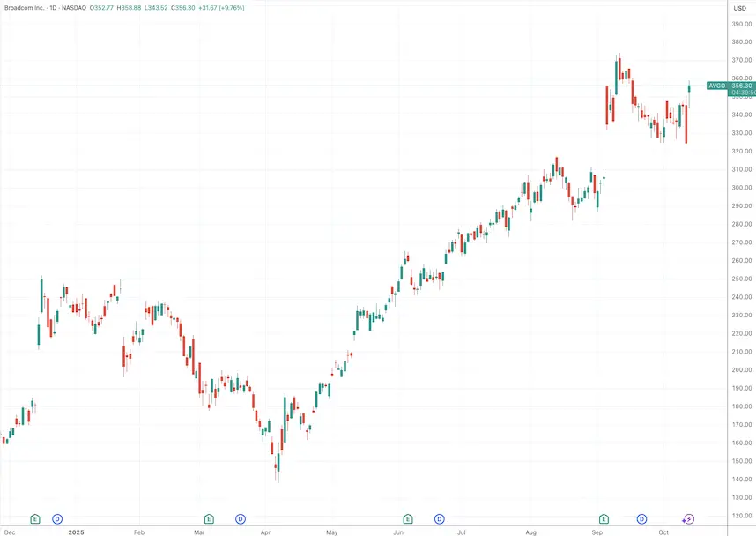Click the AVGO ticker tag on the price axis
The height and width of the screenshot is (536, 756).
(x=717, y=86)
